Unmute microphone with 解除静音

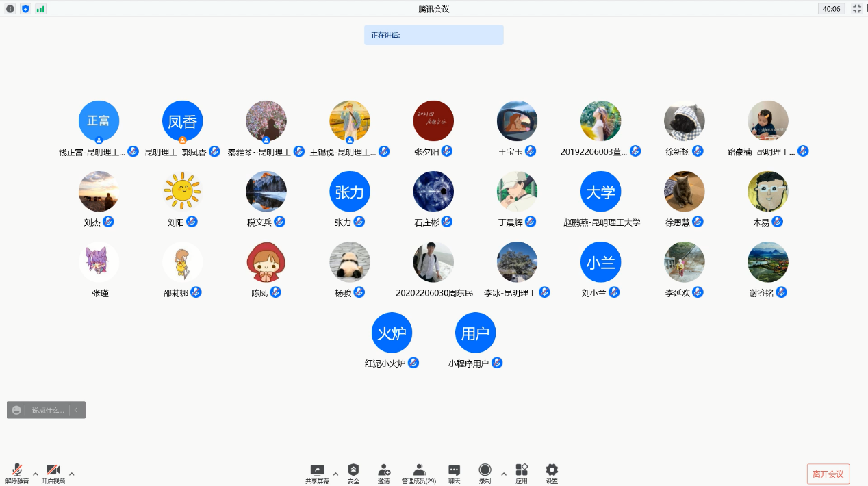coord(17,472)
